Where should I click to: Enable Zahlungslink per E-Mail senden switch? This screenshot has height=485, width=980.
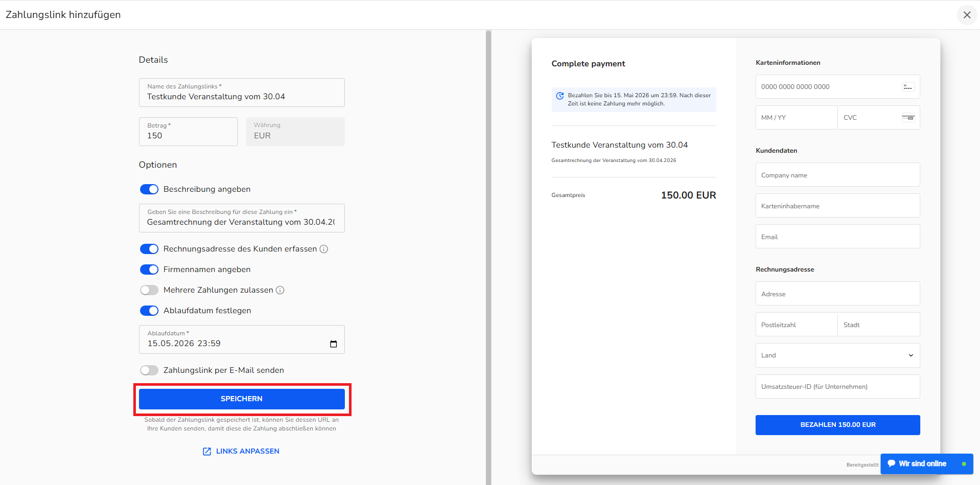pyautogui.click(x=149, y=370)
